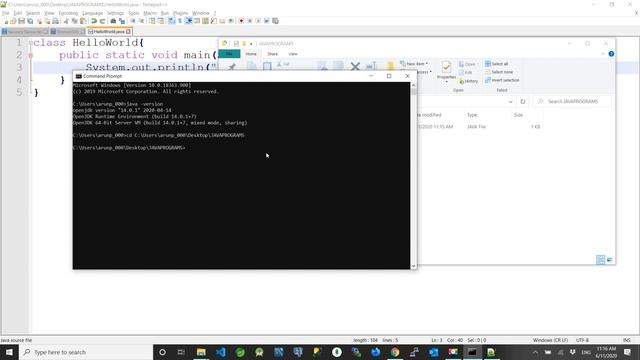Click Task View icon on taskbar
This screenshot has height=360, width=640.
[181, 352]
